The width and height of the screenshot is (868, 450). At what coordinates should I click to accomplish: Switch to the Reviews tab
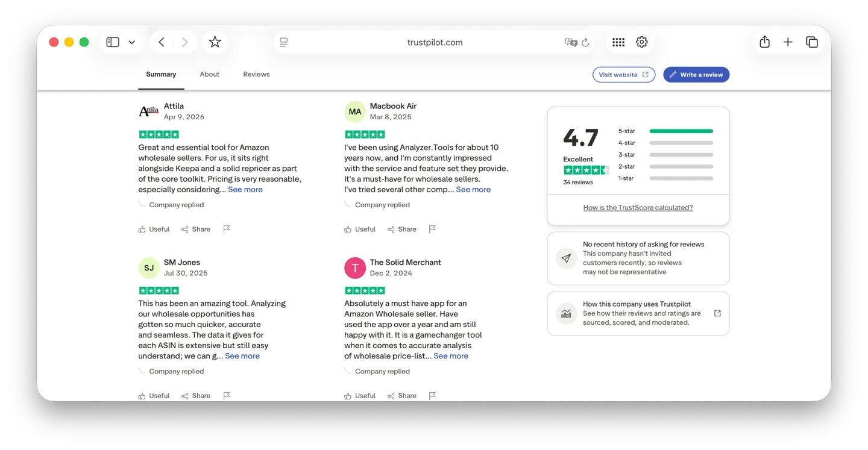[x=256, y=75]
